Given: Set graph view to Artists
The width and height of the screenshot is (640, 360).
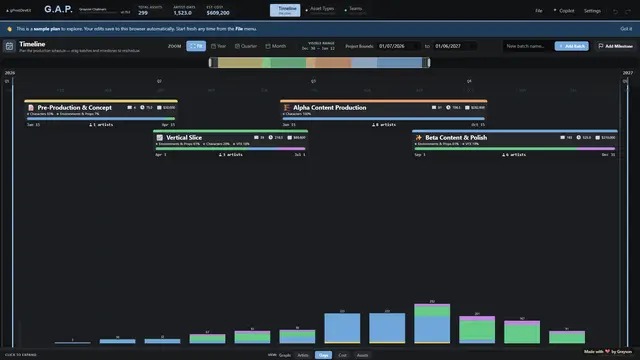Looking at the screenshot, I should [x=303, y=355].
